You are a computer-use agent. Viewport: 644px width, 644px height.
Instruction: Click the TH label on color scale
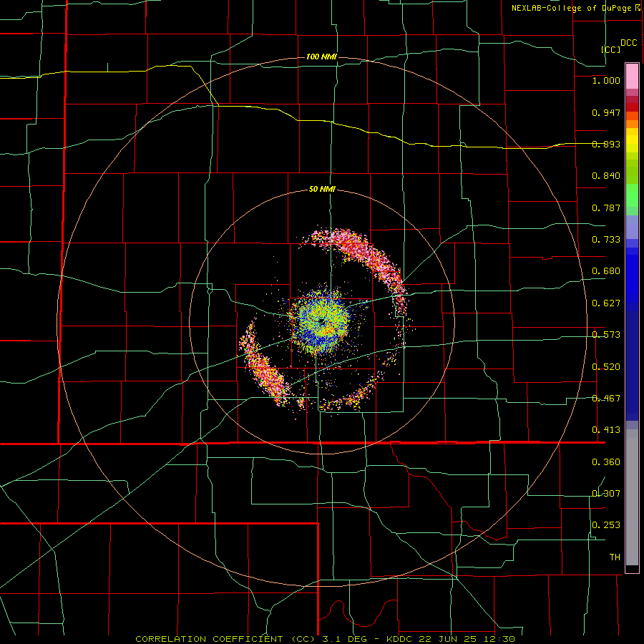point(615,557)
